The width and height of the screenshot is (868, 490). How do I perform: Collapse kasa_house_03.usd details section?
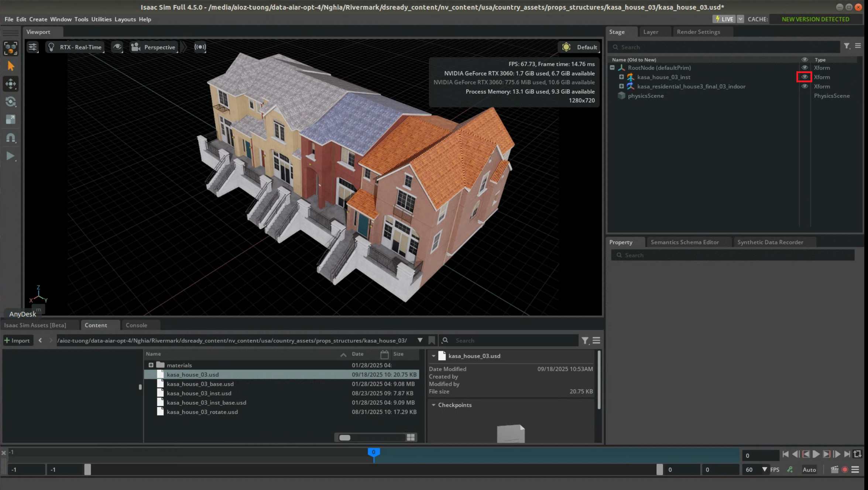[x=433, y=356]
